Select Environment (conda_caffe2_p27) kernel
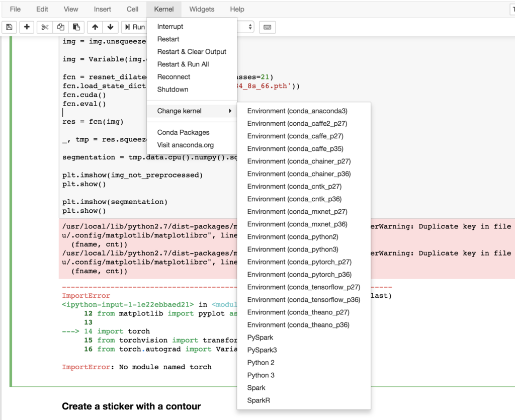Image resolution: width=515 pixels, height=420 pixels. [x=304, y=123]
